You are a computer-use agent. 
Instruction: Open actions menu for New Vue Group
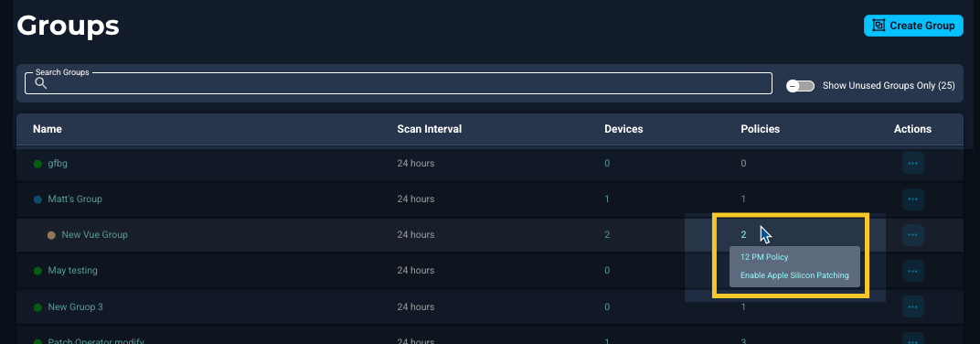(912, 234)
